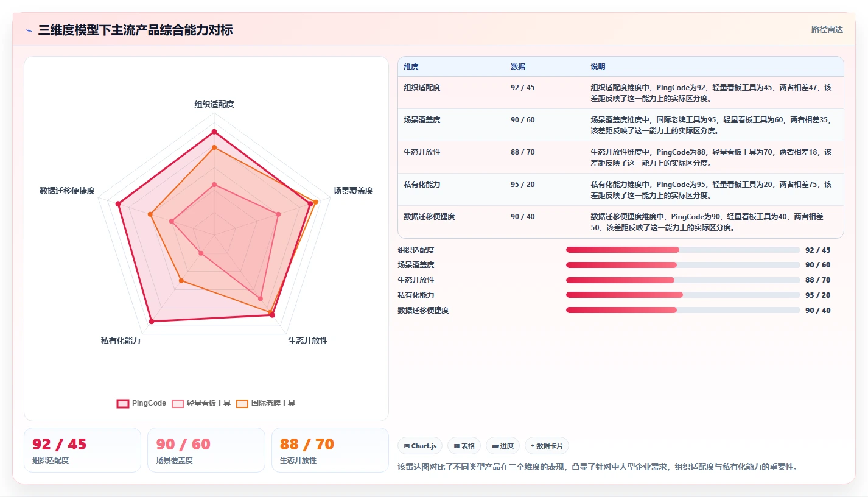Click 国际老牌工具's data point on the 组织适配度 axis
The image size is (868, 497).
pos(214,147)
